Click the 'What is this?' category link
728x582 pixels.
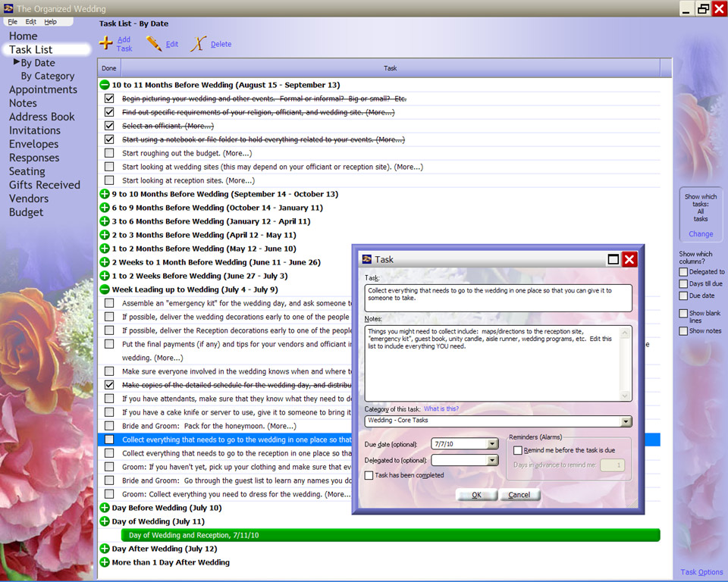click(441, 409)
